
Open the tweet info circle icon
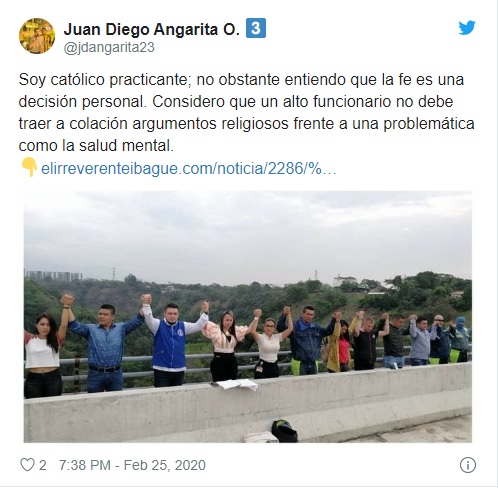(x=468, y=465)
